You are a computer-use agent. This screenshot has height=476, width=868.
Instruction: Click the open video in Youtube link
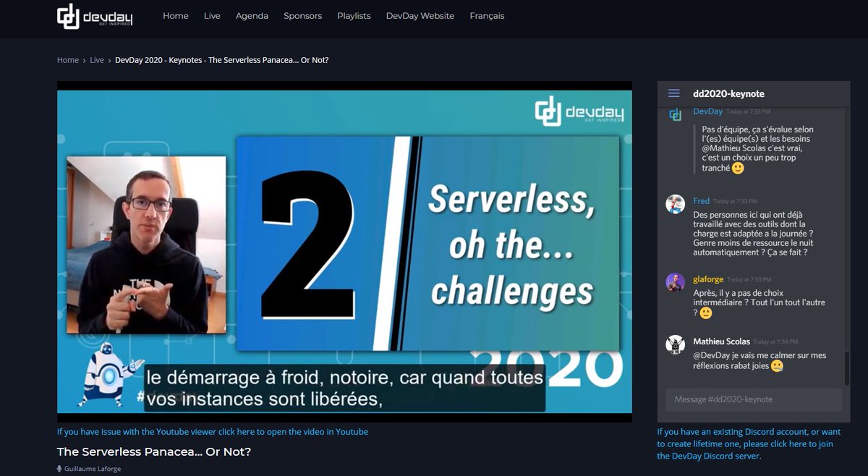coord(213,432)
